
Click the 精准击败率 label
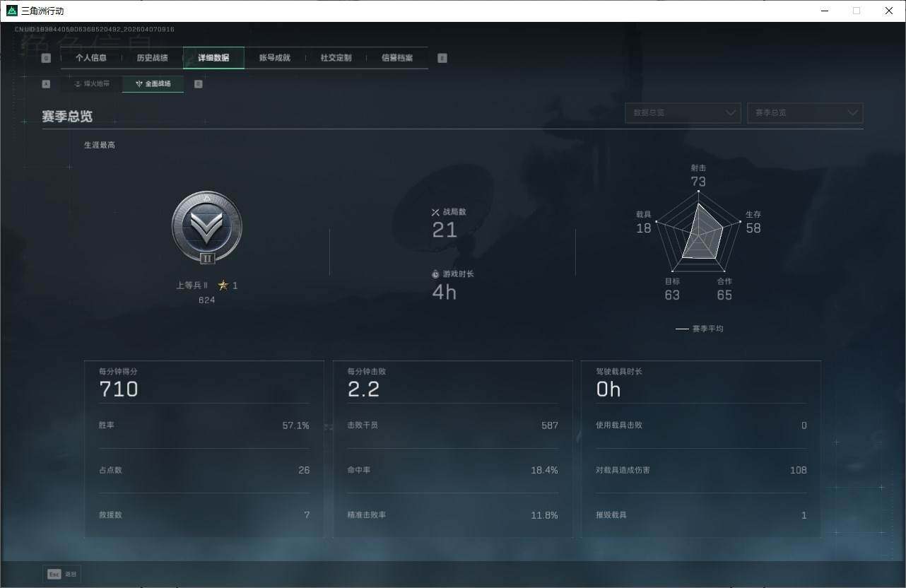pyautogui.click(x=367, y=515)
